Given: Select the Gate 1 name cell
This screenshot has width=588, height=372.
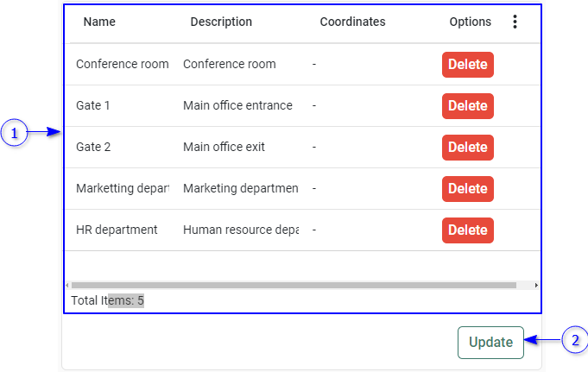Looking at the screenshot, I should [93, 106].
